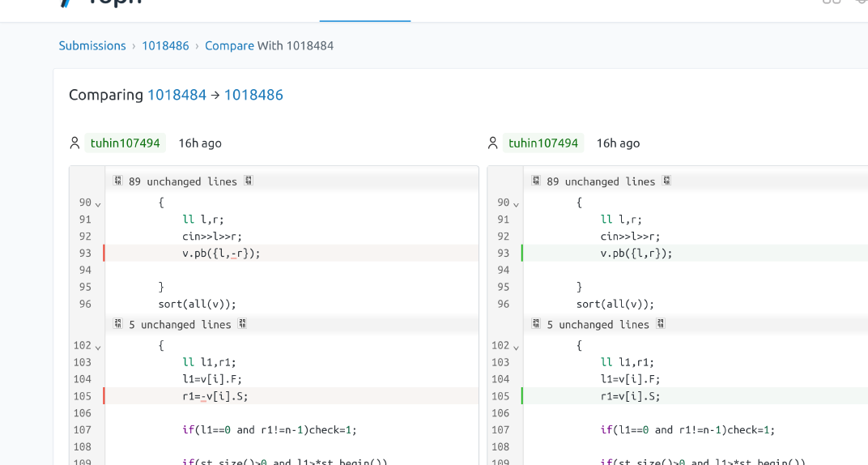Visit tuhin107494 profile above left pane
This screenshot has width=868, height=465.
pos(125,143)
